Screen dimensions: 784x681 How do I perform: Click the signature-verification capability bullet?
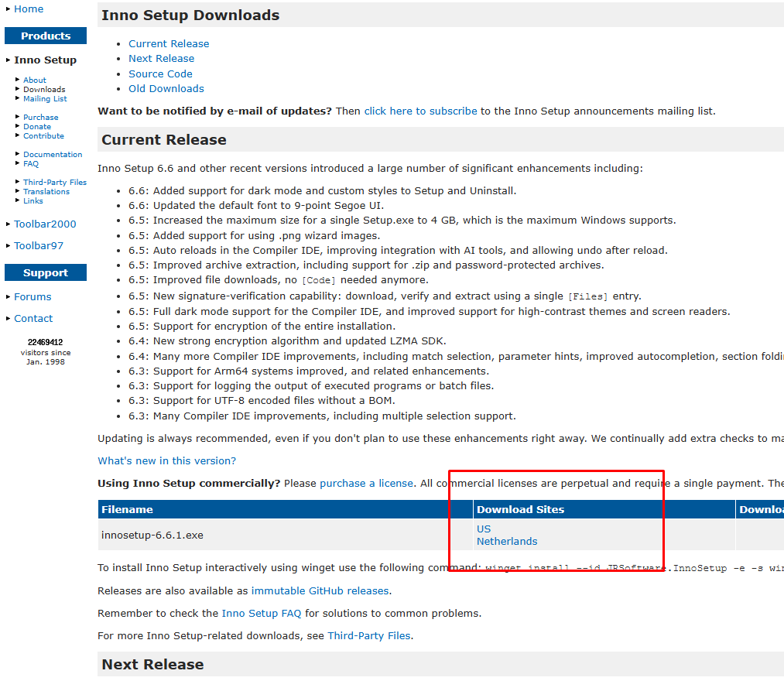pos(385,296)
